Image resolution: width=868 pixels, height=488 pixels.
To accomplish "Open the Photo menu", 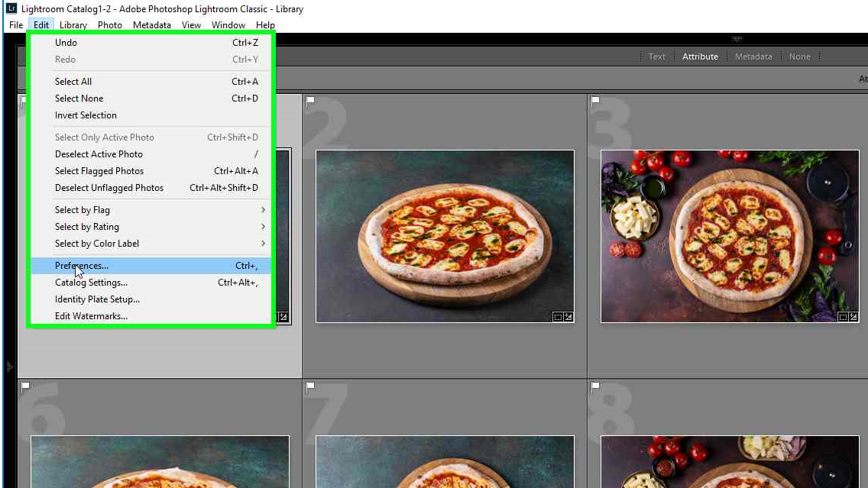I will pos(109,25).
